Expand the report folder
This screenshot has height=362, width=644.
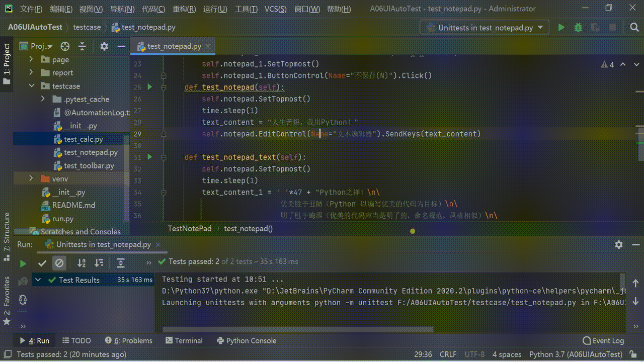(x=31, y=72)
